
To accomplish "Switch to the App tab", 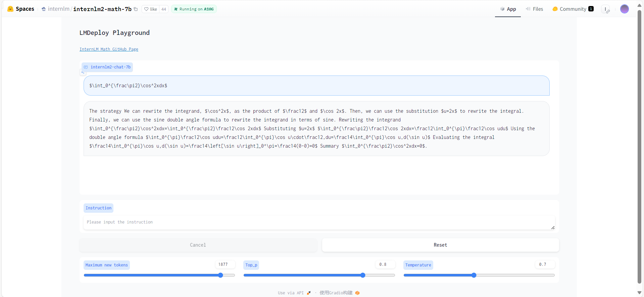I will click(508, 9).
